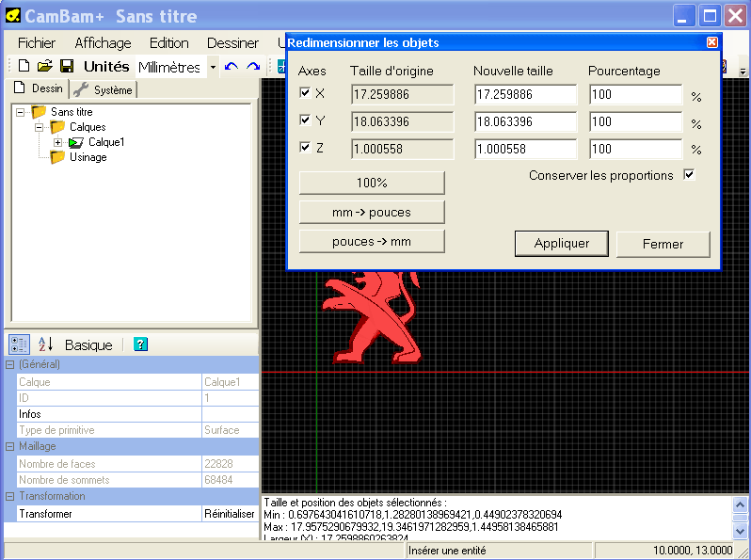This screenshot has height=560, width=751.
Task: Save the drawing with the floppy icon
Action: (x=67, y=66)
